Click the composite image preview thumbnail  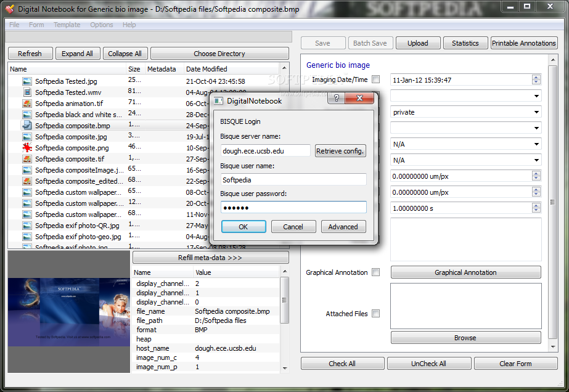click(69, 312)
